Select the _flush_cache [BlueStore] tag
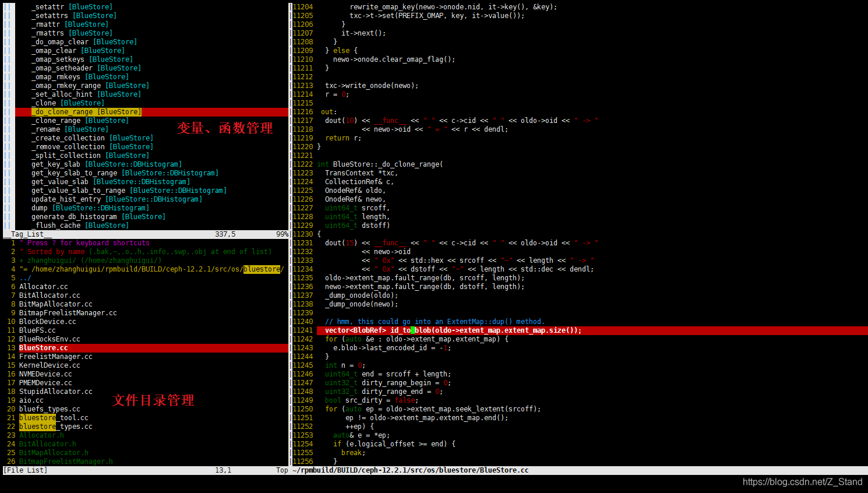Image resolution: width=868 pixels, height=493 pixels. tap(80, 226)
